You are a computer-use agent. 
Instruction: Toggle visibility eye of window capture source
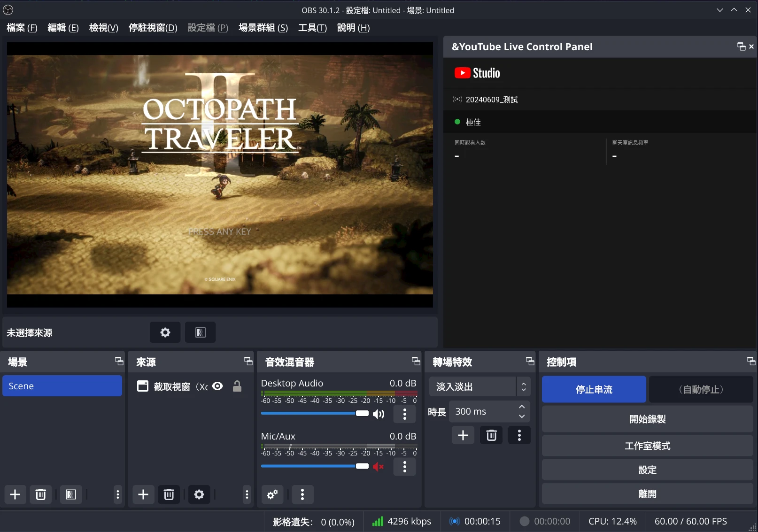point(217,386)
